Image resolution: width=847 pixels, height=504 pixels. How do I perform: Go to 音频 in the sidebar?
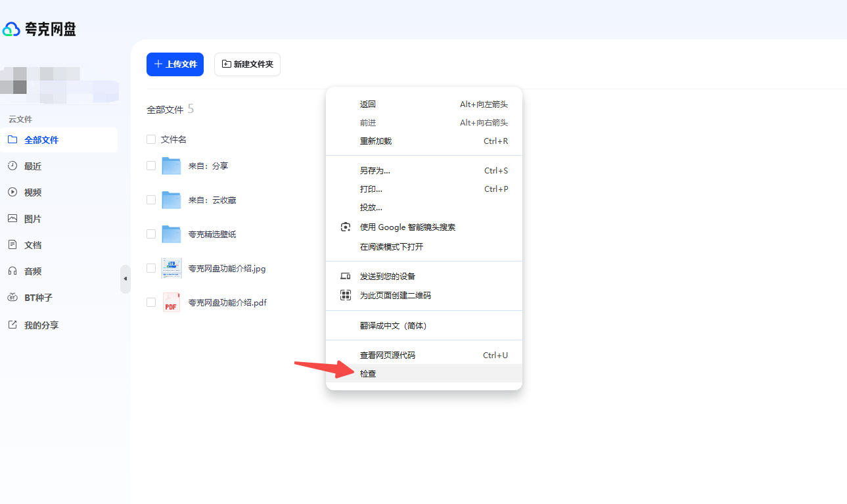(x=33, y=271)
